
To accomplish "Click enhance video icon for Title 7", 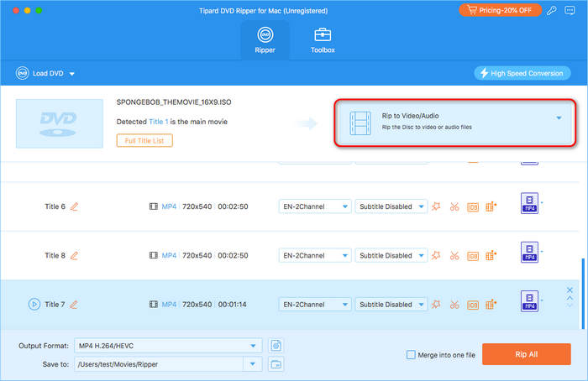I will click(491, 305).
